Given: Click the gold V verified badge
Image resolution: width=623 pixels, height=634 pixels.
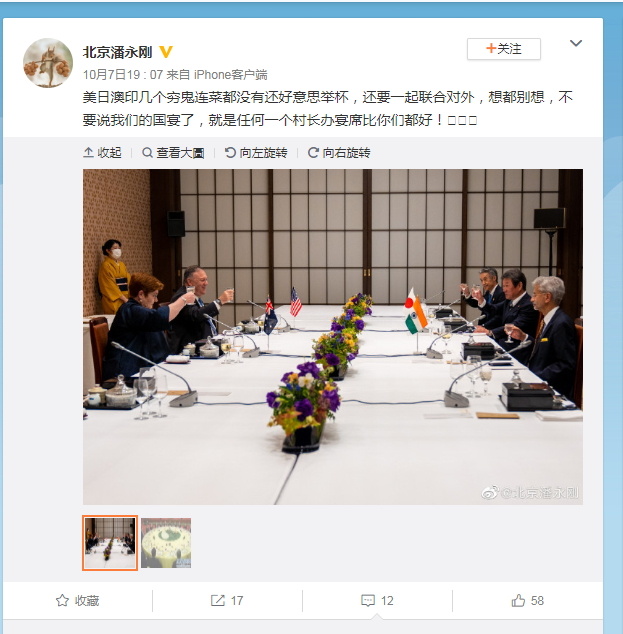Looking at the screenshot, I should pos(166,52).
